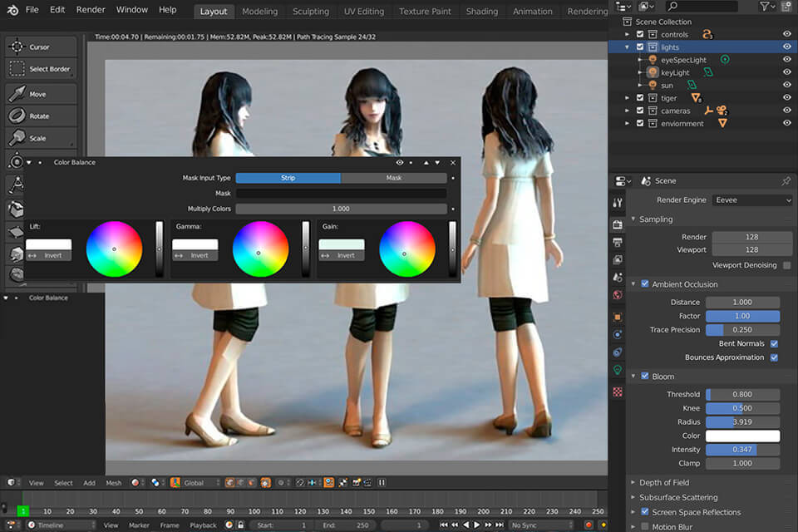Click the Invert button under Lift
This screenshot has width=798, height=532.
tap(48, 256)
